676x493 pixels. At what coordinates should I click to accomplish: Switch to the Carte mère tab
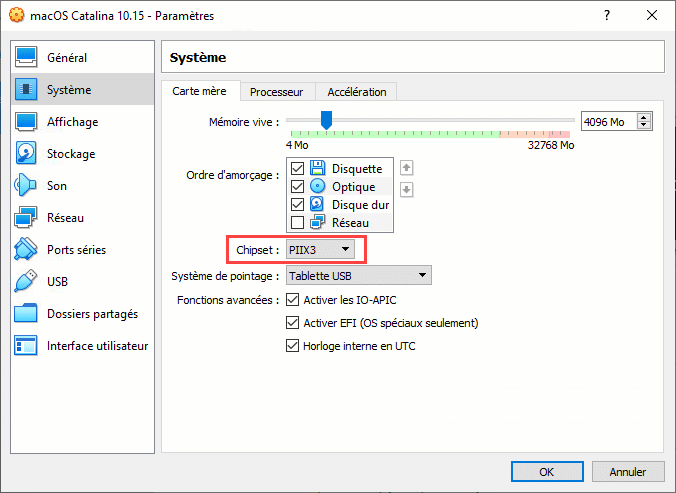pyautogui.click(x=199, y=91)
